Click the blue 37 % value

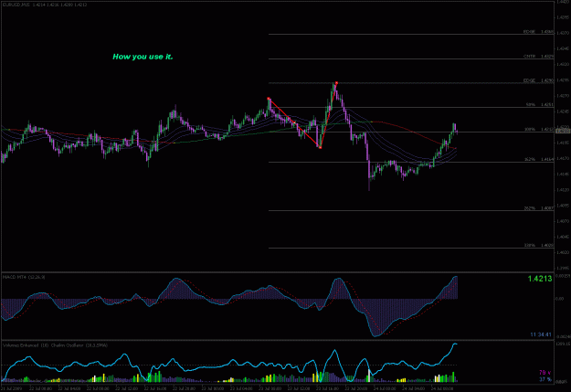545,379
